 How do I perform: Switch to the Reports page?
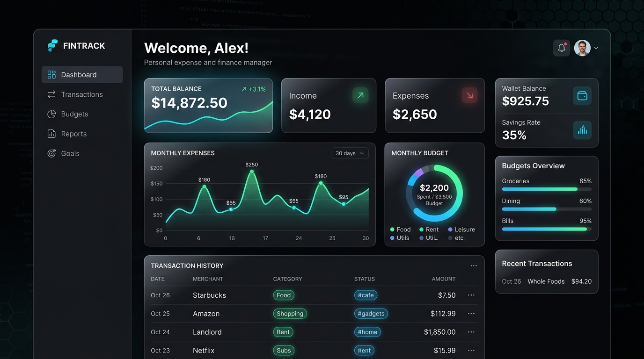coord(82,134)
